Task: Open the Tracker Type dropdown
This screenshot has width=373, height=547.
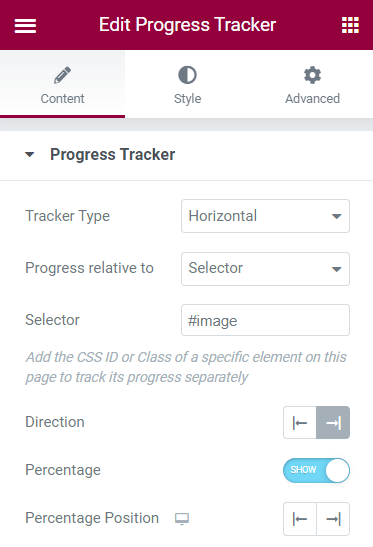Action: 265,216
